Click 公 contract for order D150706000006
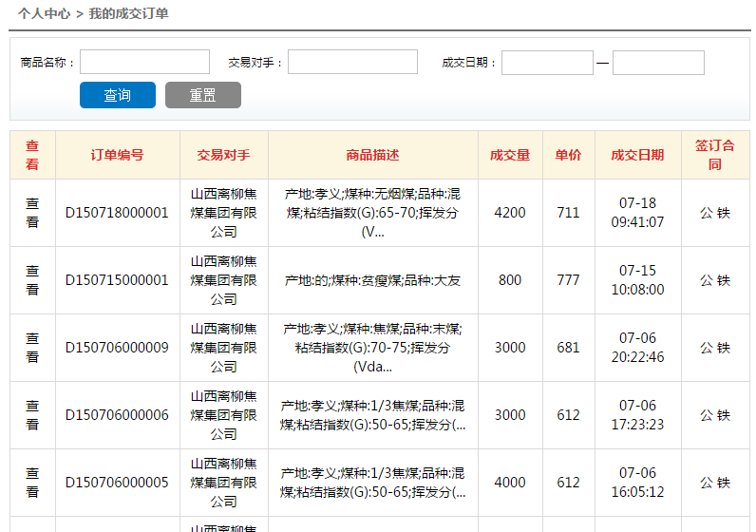The width and height of the screenshot is (756, 532). 707,415
